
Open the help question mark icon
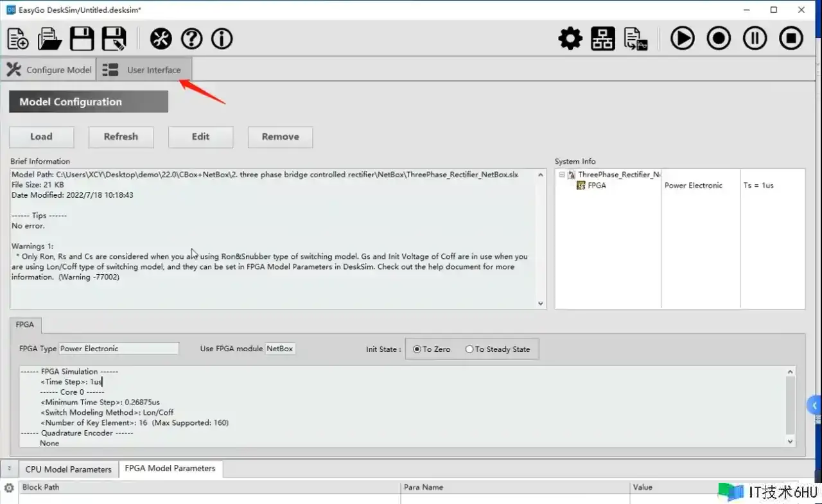(x=191, y=39)
